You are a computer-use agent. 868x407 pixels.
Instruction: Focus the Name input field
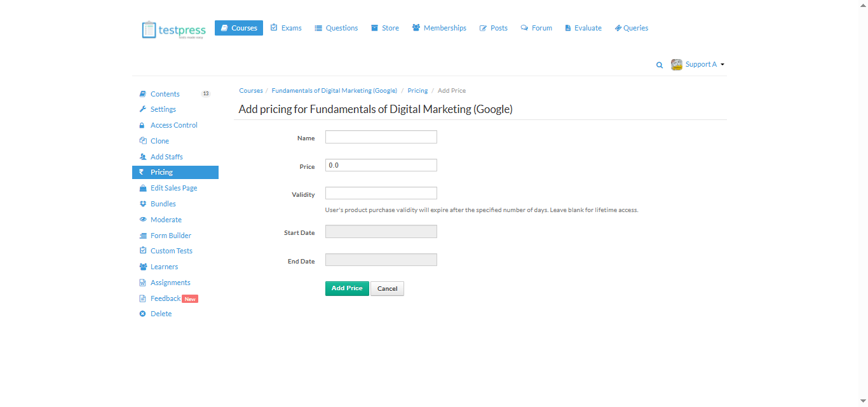pyautogui.click(x=381, y=137)
